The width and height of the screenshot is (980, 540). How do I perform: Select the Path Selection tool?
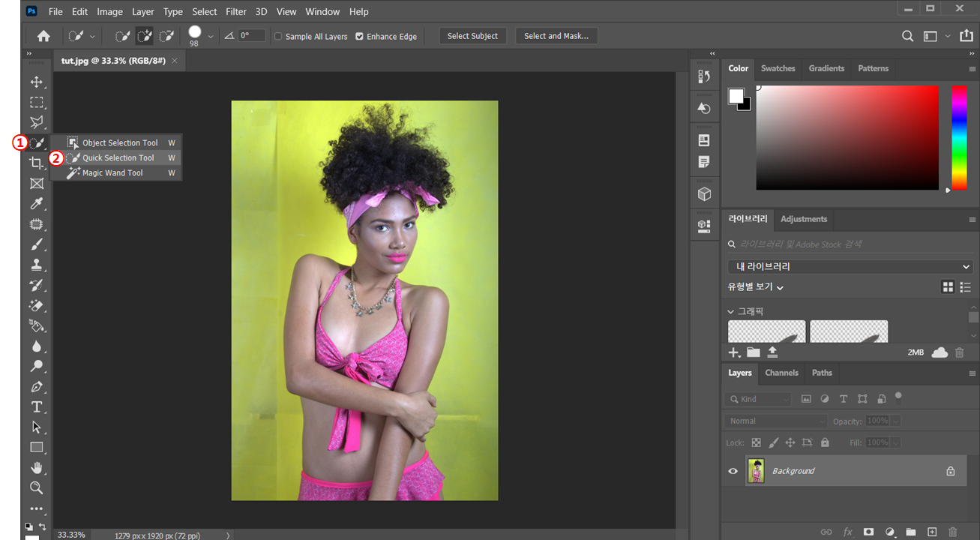36,427
